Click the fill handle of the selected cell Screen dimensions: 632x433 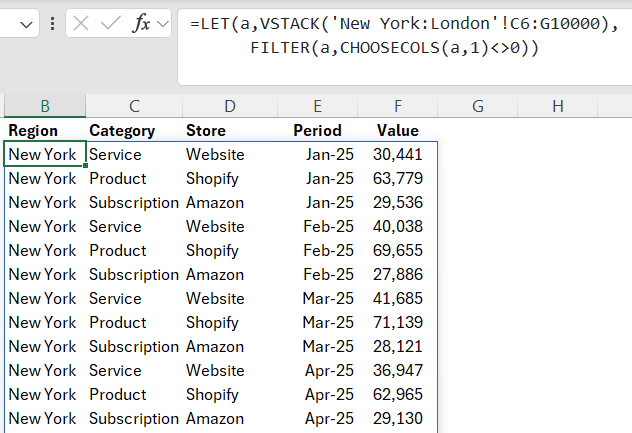[x=86, y=166]
